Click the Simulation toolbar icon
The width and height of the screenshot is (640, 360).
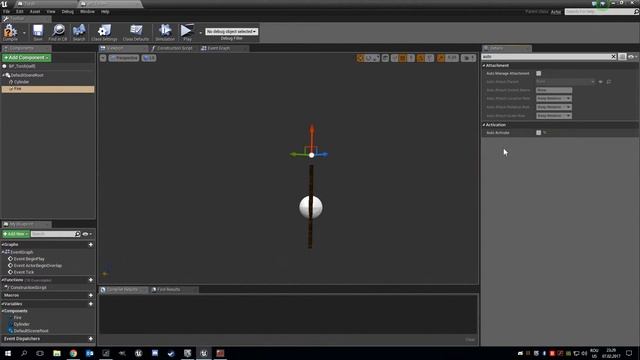165,32
